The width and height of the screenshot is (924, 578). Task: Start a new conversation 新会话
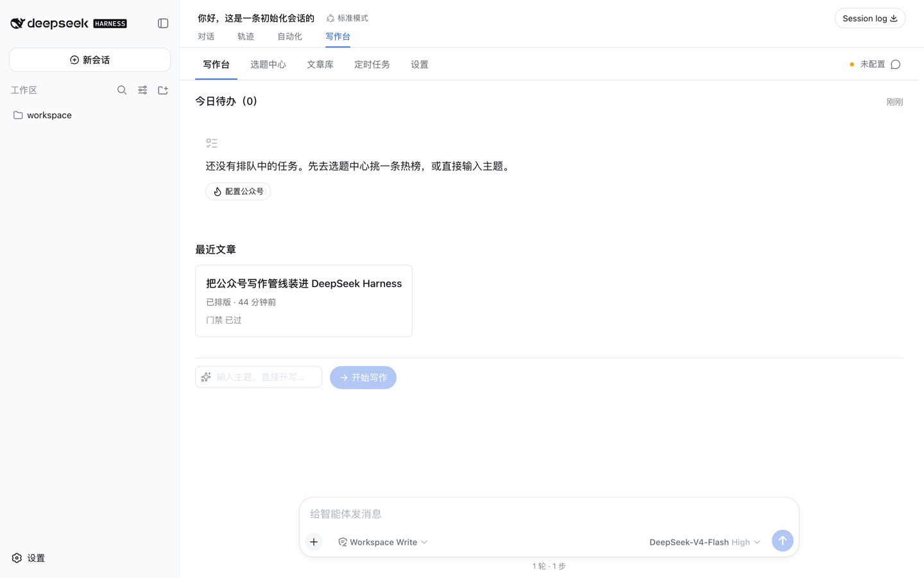coord(90,60)
